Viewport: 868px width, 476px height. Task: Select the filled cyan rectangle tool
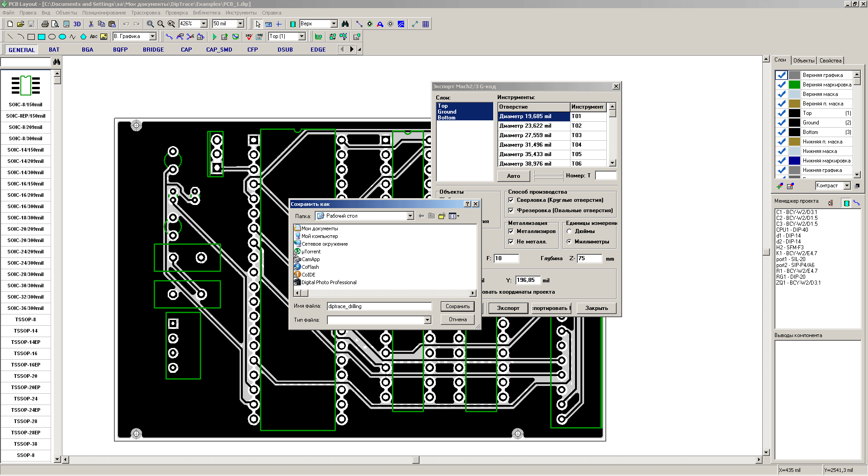[x=42, y=37]
